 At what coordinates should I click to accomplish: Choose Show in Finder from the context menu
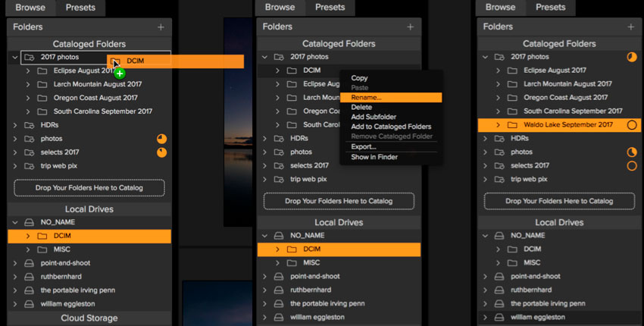[375, 157]
